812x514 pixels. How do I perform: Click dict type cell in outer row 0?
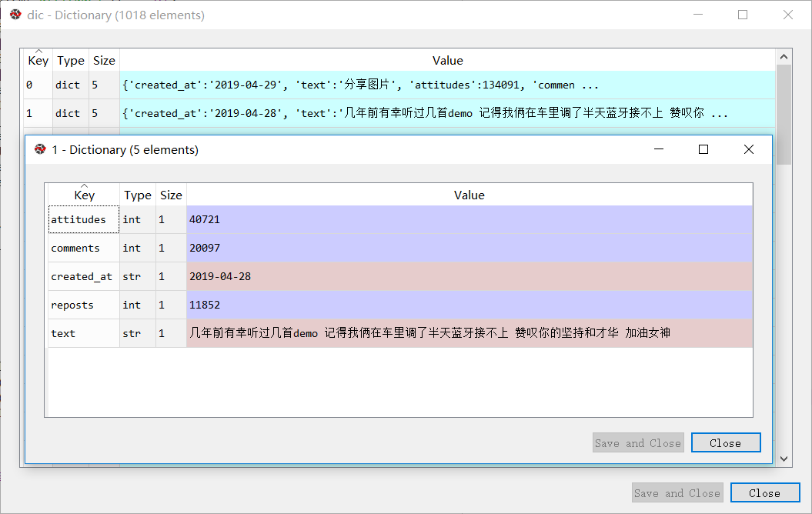point(71,85)
